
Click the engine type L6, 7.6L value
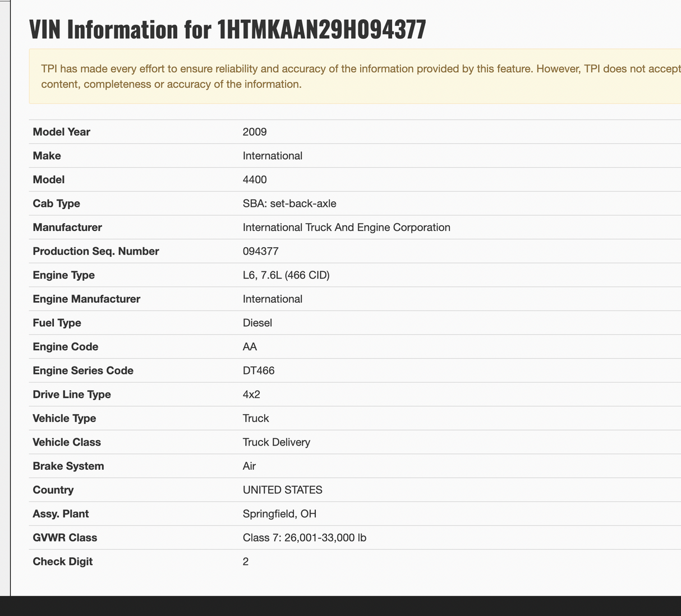point(286,275)
